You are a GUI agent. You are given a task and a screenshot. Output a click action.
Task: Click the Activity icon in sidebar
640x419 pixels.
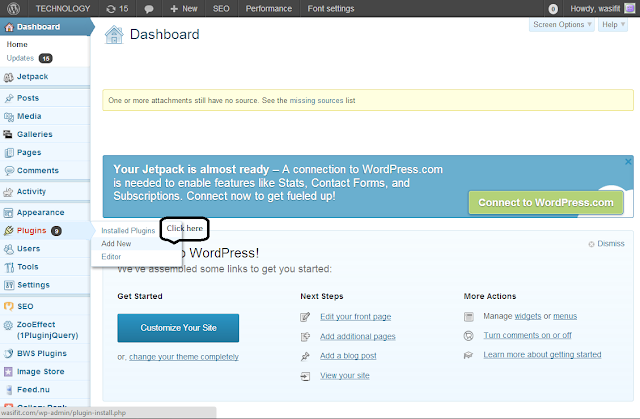pyautogui.click(x=8, y=192)
